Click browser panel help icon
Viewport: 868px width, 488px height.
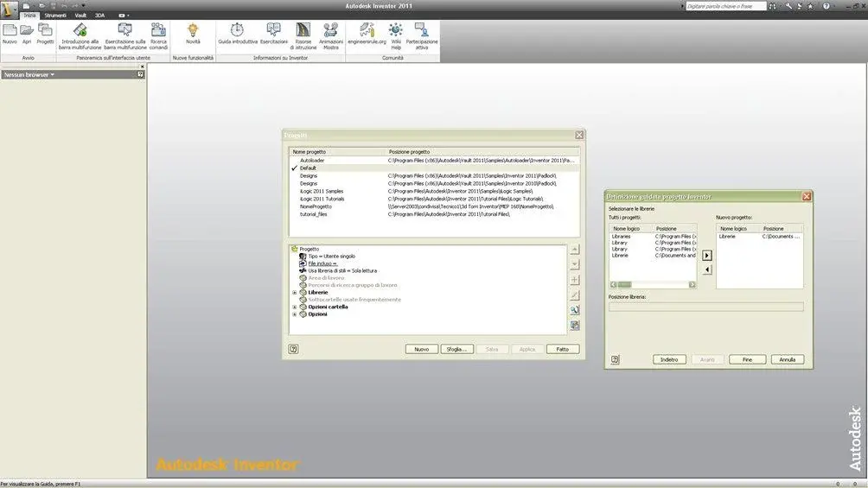[x=141, y=74]
